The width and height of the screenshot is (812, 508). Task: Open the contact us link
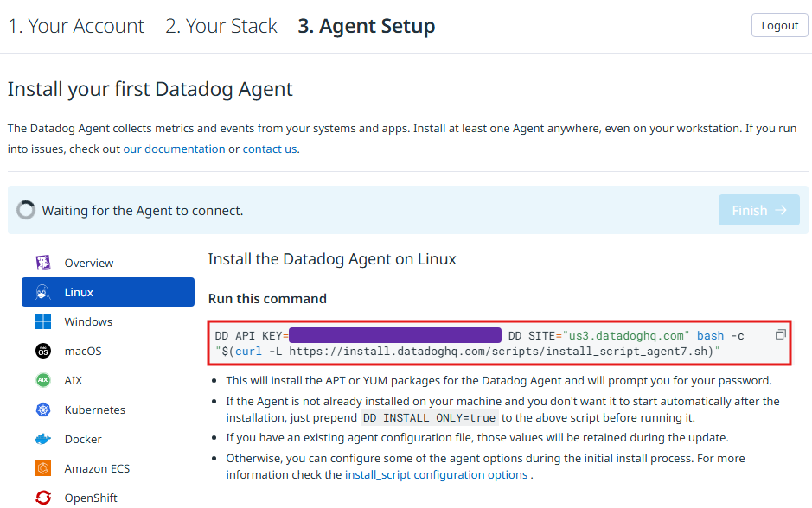270,149
